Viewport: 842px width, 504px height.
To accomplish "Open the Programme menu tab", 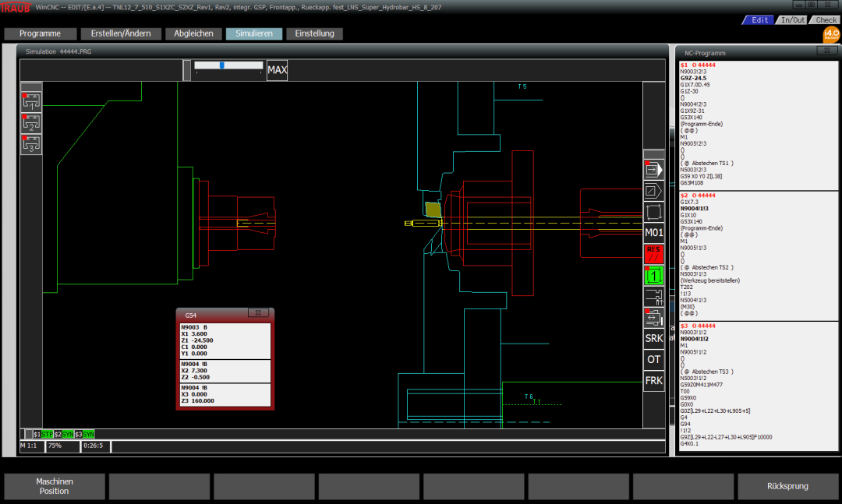I will [x=41, y=33].
